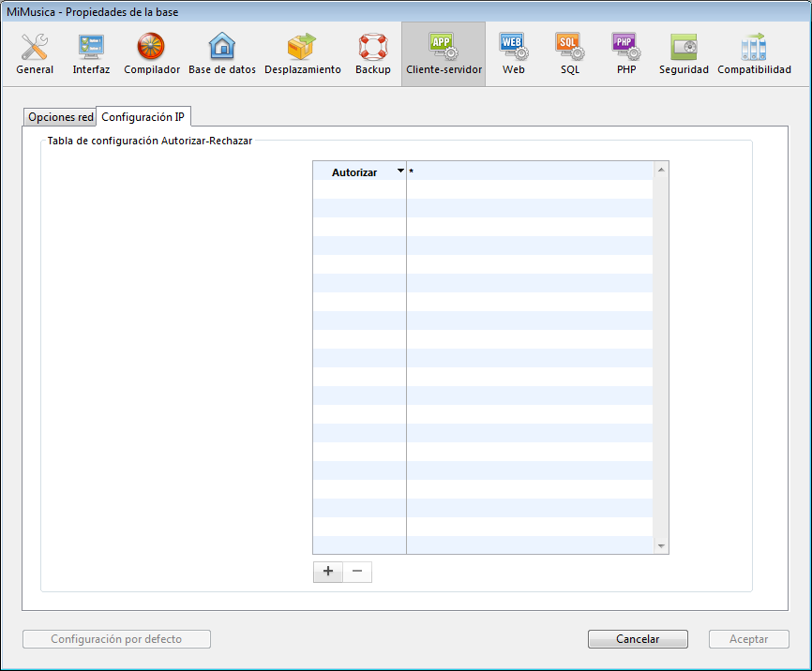Open the Compatibilidad settings page
The width and height of the screenshot is (812, 671).
[754, 53]
